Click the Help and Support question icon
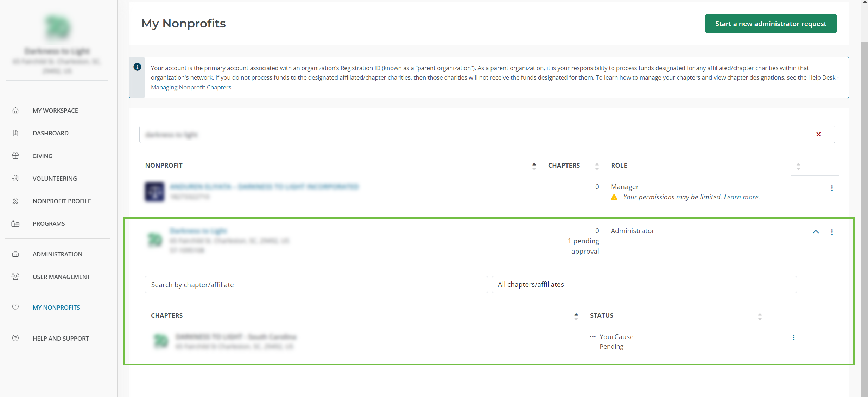 [x=15, y=338]
